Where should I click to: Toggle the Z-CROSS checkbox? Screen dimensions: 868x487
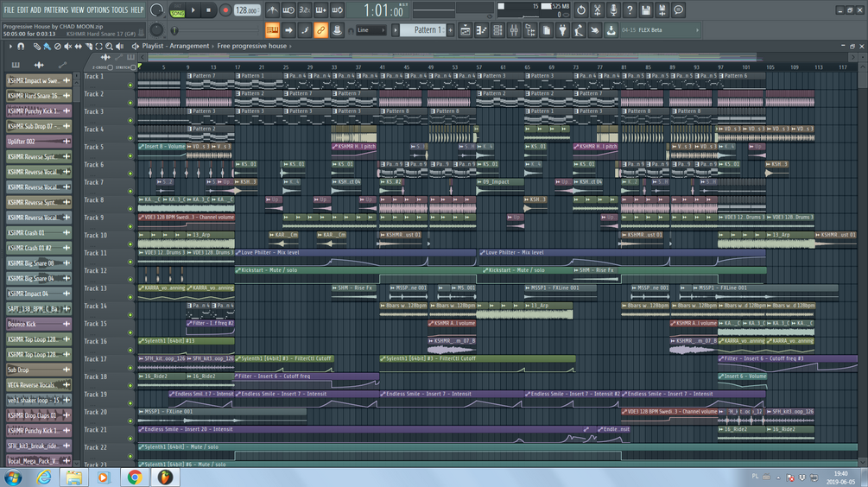pos(111,67)
